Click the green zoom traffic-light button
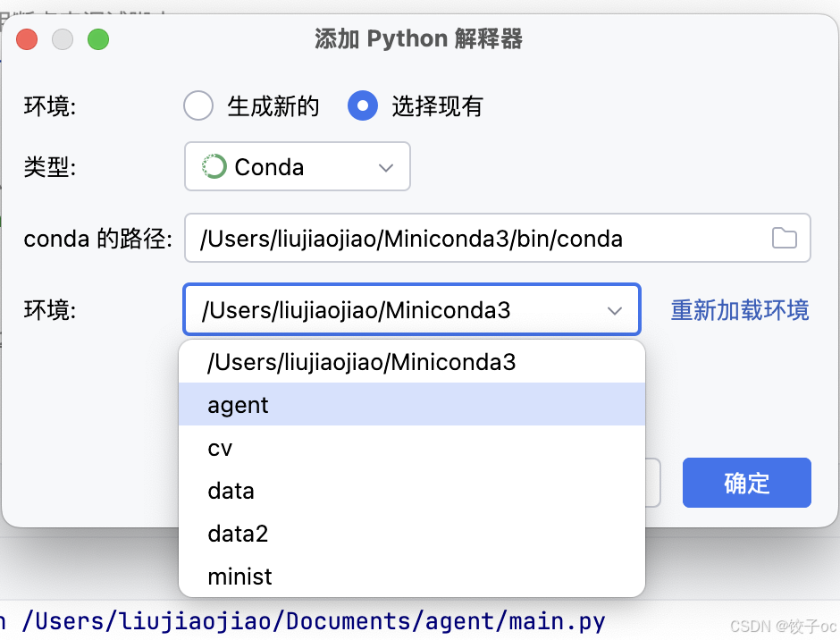Screen dimensions: 840x640 point(98,39)
